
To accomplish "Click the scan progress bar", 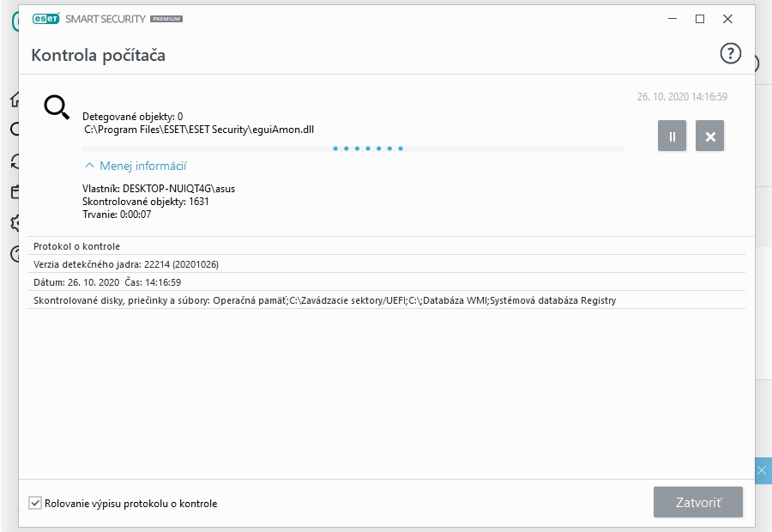I will [353, 148].
